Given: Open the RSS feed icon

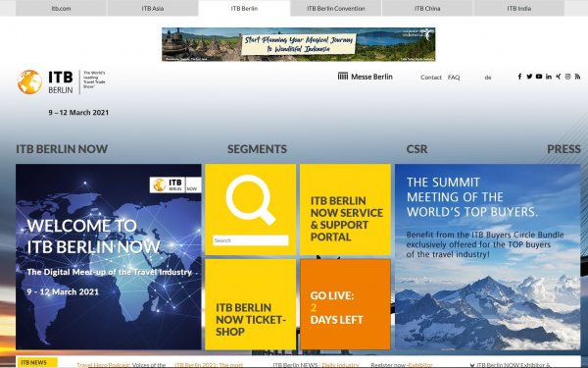Looking at the screenshot, I should pos(577,77).
